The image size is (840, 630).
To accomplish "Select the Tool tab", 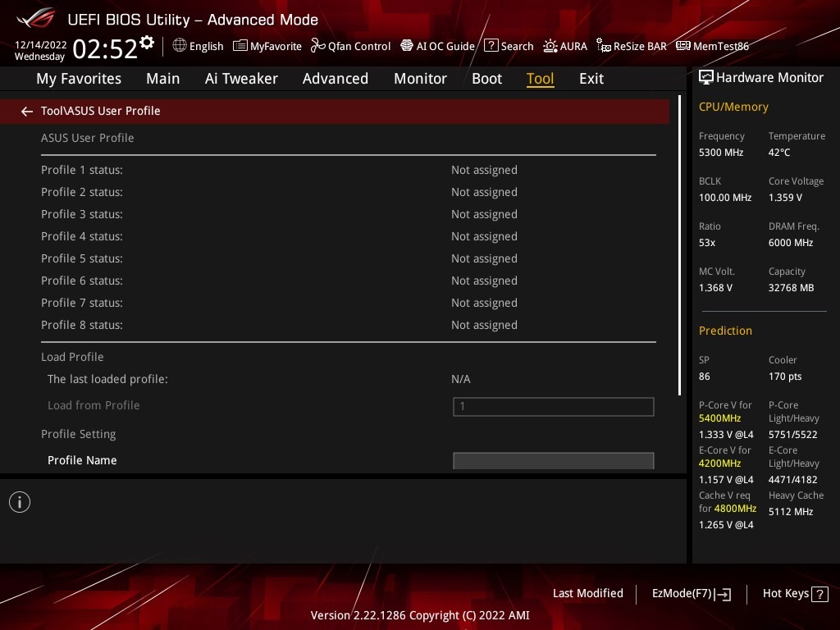I will [540, 79].
